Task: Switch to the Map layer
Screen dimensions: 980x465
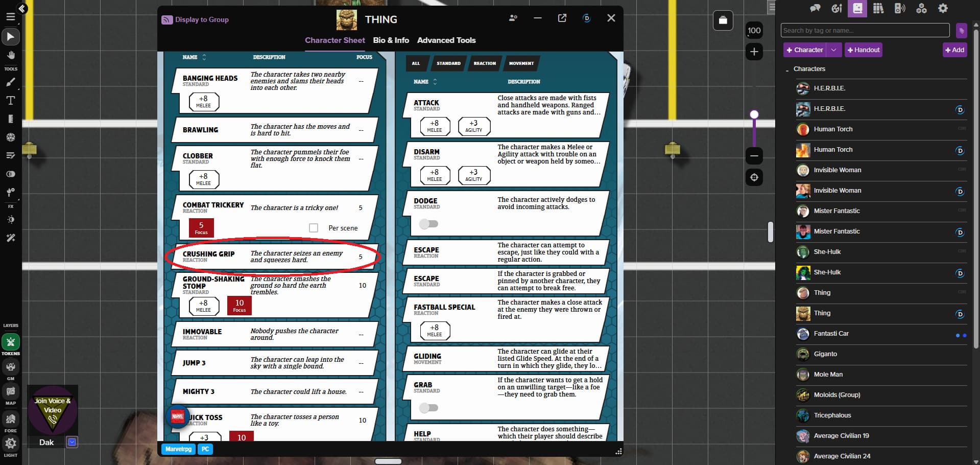Action: [x=10, y=391]
